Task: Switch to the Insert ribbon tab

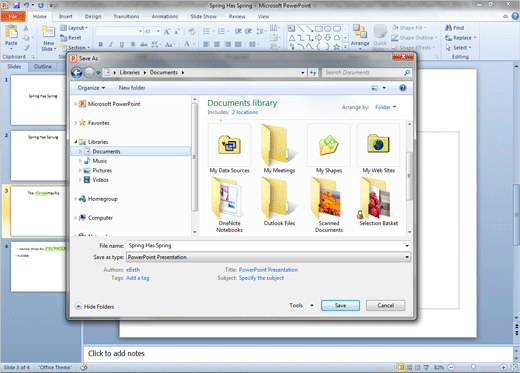Action: 66,16
